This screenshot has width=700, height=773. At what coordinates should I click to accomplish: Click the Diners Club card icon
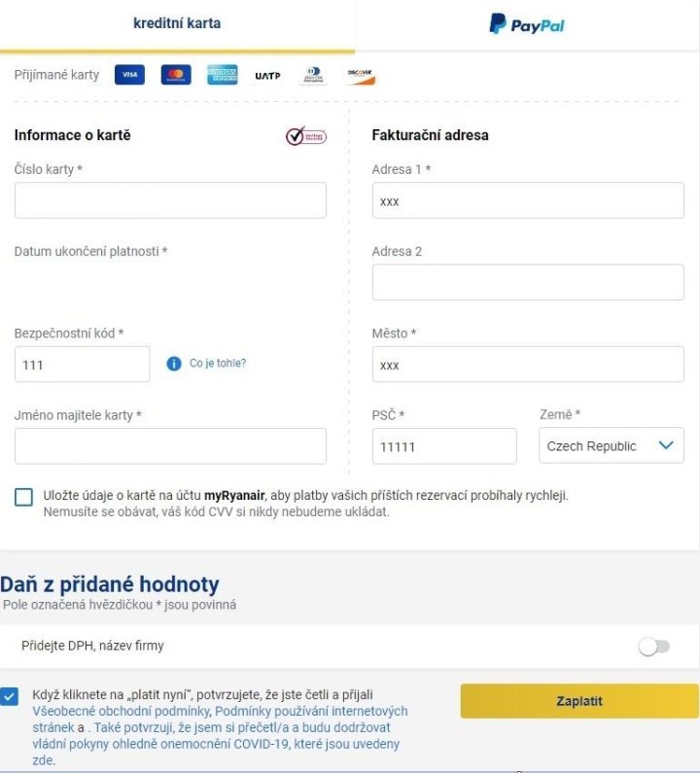(313, 75)
